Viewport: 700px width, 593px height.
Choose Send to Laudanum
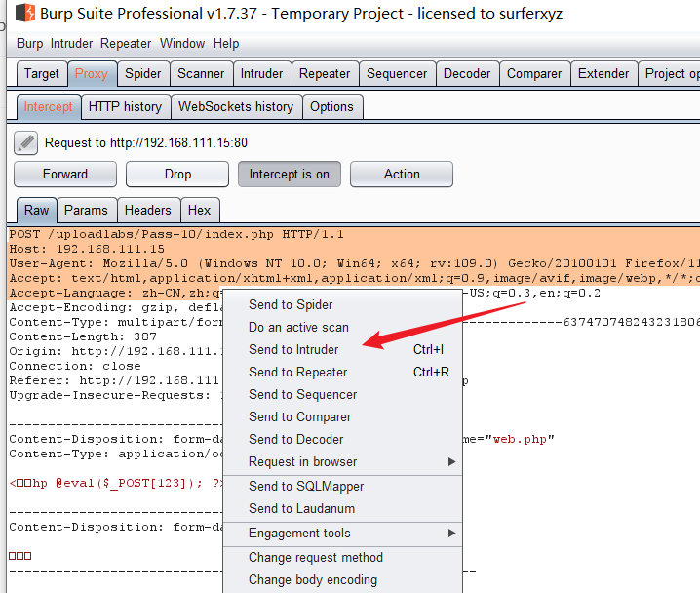pos(342,508)
